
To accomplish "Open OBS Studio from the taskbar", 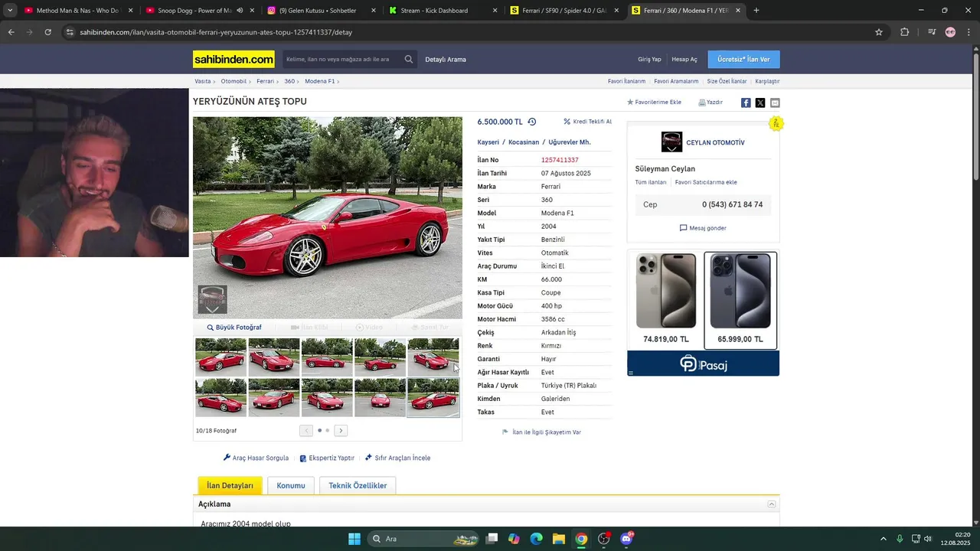I will (x=604, y=539).
